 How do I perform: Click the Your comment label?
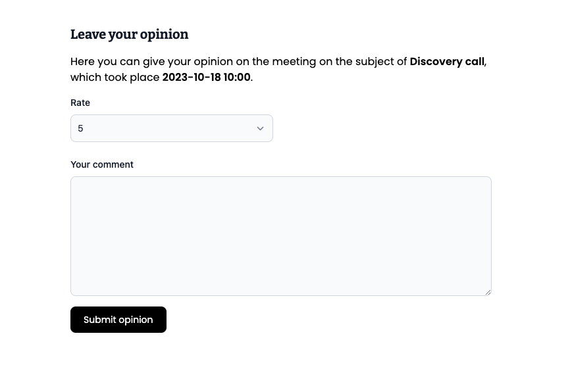pos(101,164)
